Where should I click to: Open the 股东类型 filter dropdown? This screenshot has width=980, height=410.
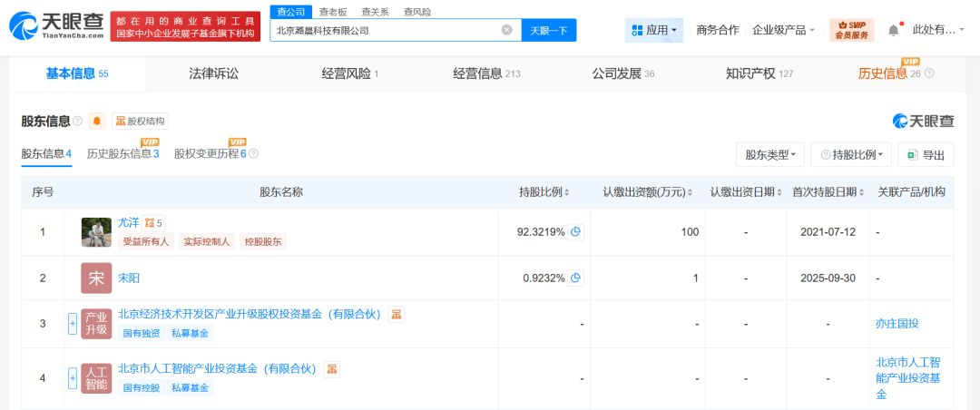pyautogui.click(x=769, y=155)
